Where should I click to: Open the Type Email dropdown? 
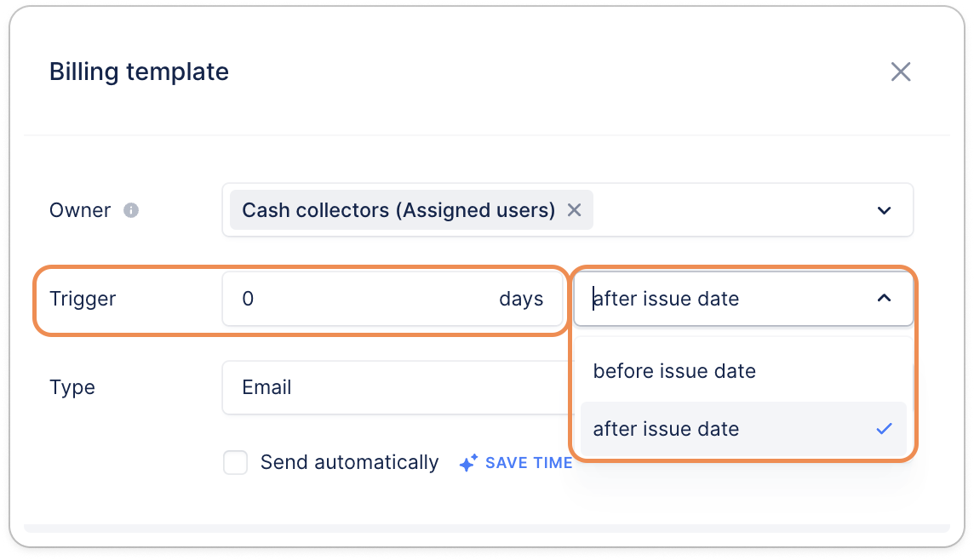pos(392,387)
